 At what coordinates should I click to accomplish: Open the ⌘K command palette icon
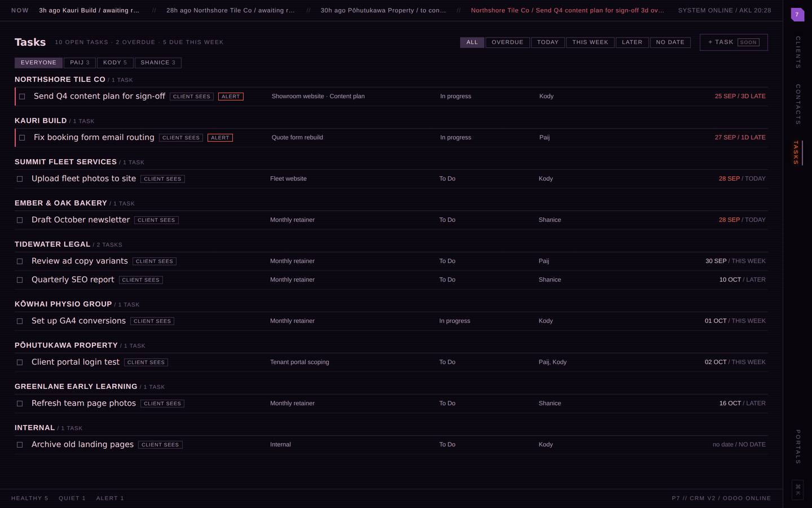[798, 489]
